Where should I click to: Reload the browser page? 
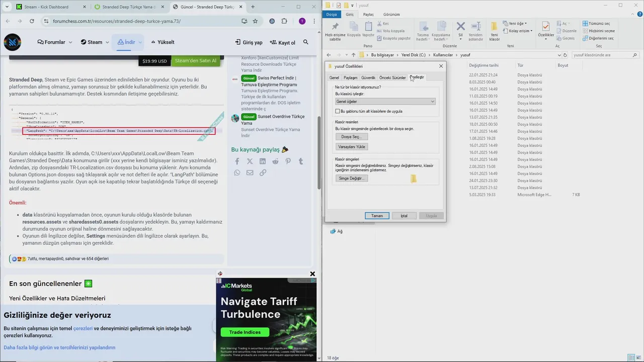(32, 21)
